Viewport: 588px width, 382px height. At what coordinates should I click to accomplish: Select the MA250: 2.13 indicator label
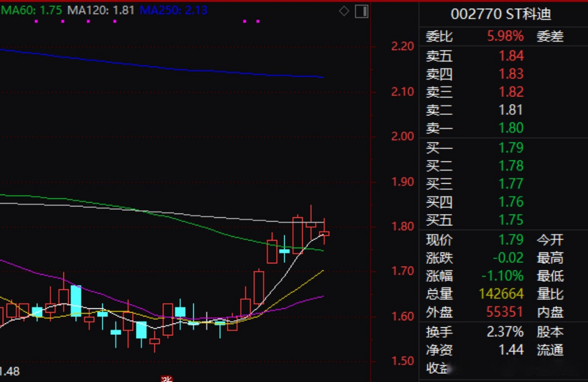point(174,10)
